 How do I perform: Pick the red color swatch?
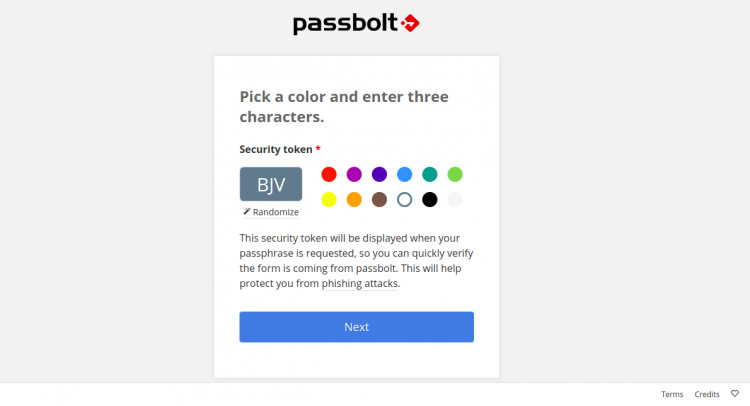click(x=329, y=174)
